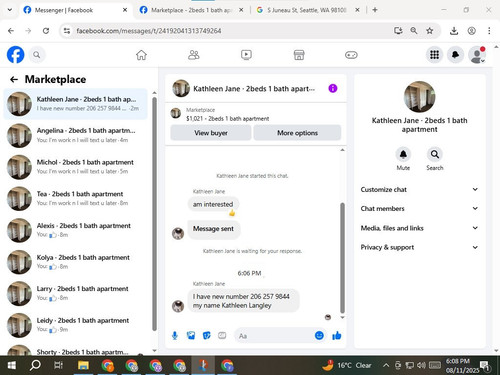Open the Facebook home logo
The width and height of the screenshot is (500, 375).
pos(15,55)
